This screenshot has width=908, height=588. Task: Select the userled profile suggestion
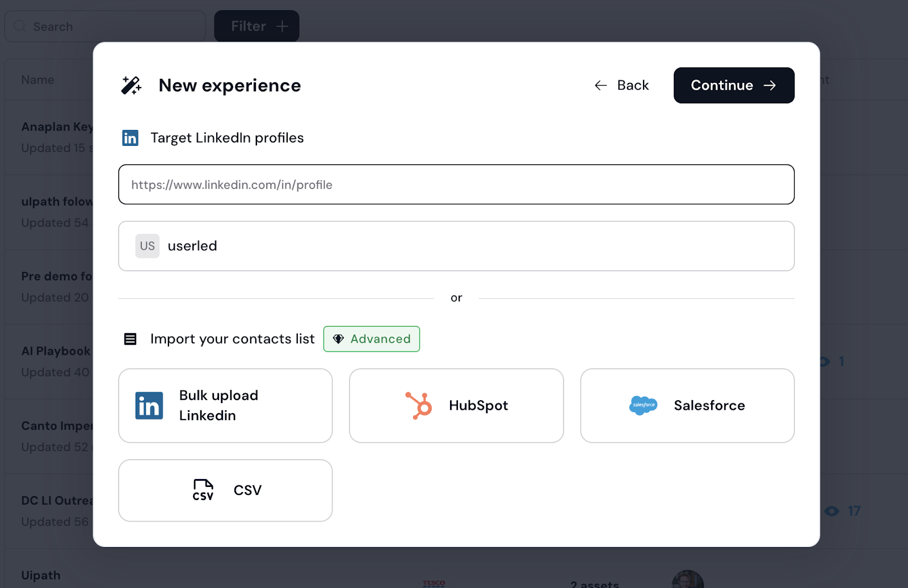click(456, 246)
